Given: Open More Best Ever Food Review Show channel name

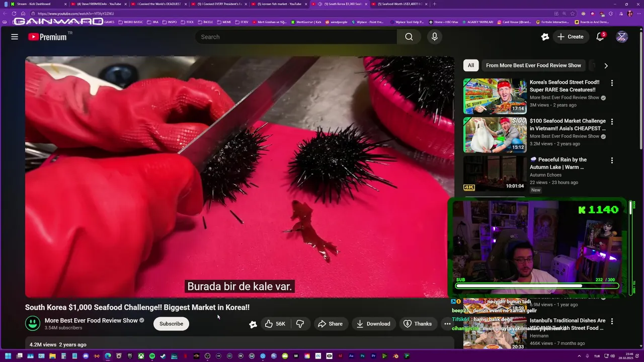Looking at the screenshot, I should point(91,320).
